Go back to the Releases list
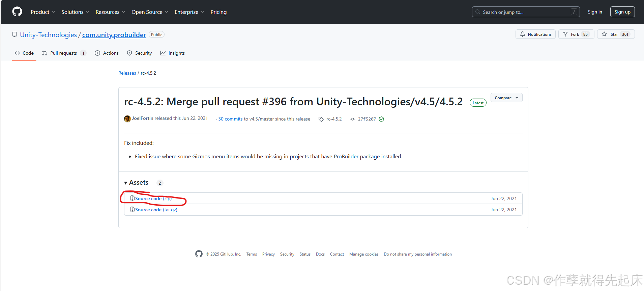Image resolution: width=644 pixels, height=291 pixels. (127, 73)
